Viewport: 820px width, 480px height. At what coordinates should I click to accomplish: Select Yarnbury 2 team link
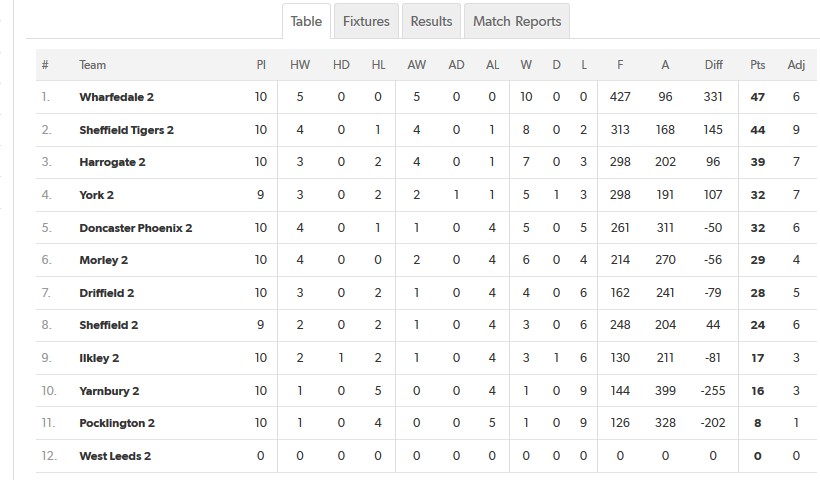(x=109, y=391)
